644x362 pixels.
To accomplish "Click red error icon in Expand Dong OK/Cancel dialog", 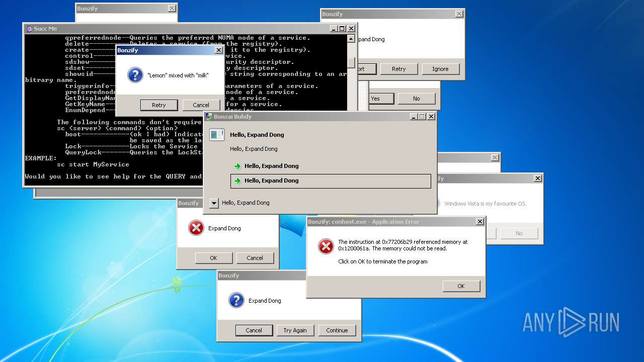I will pos(196,228).
